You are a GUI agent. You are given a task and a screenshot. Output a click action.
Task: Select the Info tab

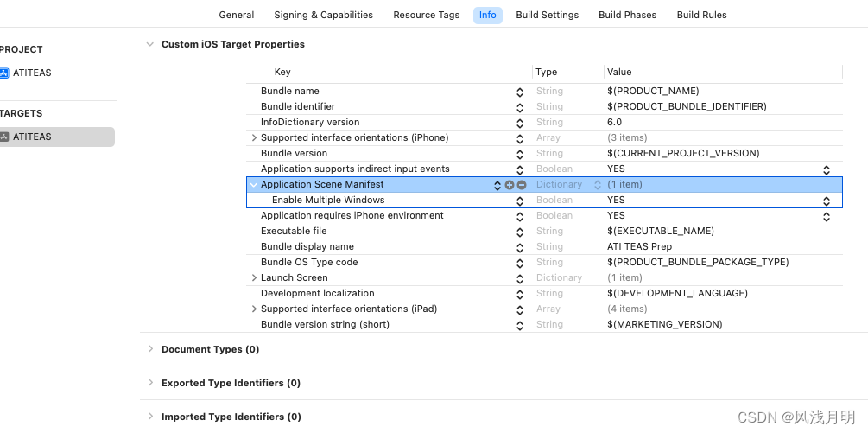click(x=488, y=15)
